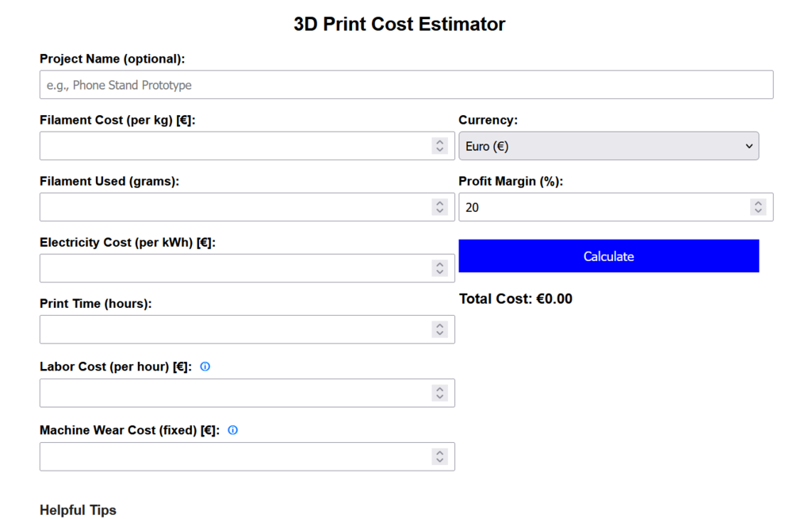Select the Profit Margin value field
Screen dimensions: 812x519
(x=603, y=207)
